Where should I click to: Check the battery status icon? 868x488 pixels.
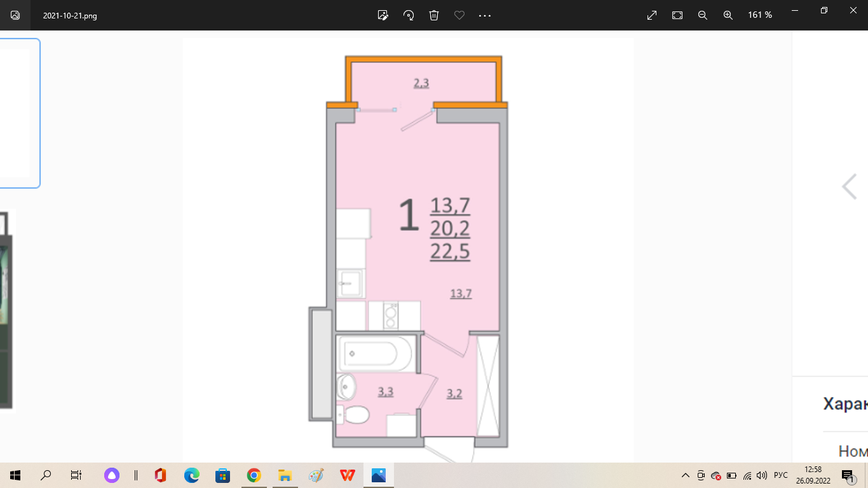tap(731, 475)
